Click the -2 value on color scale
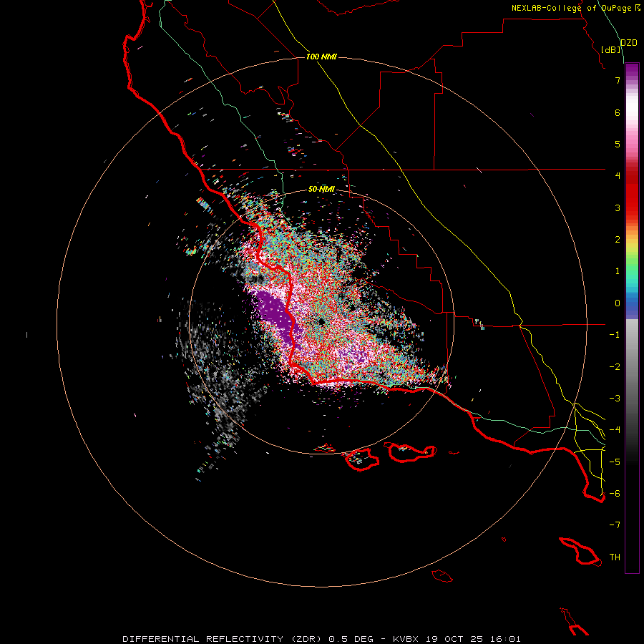Viewport: 644px width, 644px height. point(615,367)
